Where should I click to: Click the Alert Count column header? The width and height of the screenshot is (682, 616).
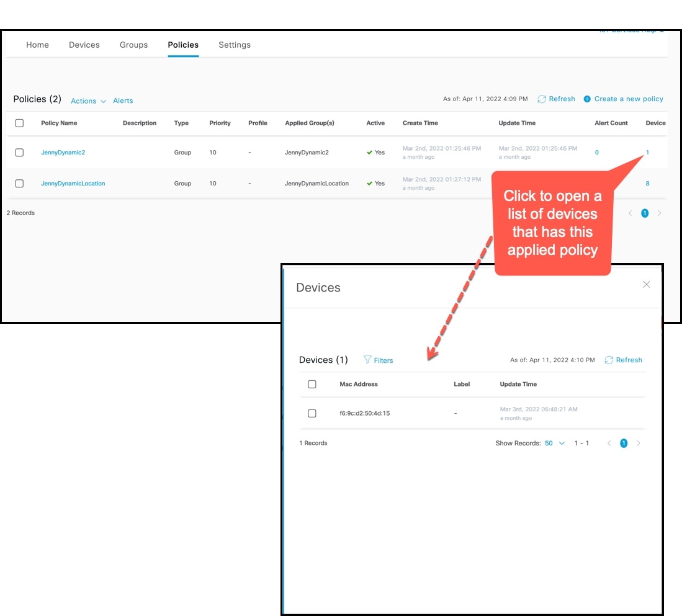pos(611,123)
